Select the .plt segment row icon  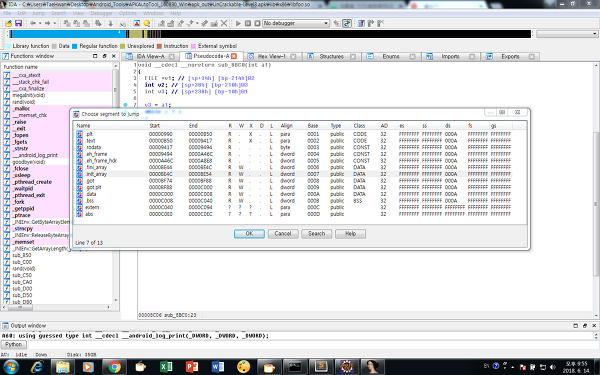tap(80, 134)
